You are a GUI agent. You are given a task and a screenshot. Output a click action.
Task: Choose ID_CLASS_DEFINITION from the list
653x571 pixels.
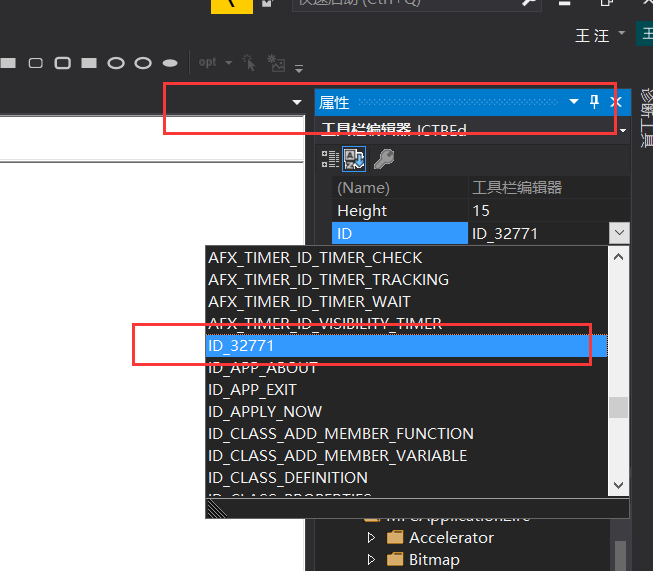click(x=407, y=478)
